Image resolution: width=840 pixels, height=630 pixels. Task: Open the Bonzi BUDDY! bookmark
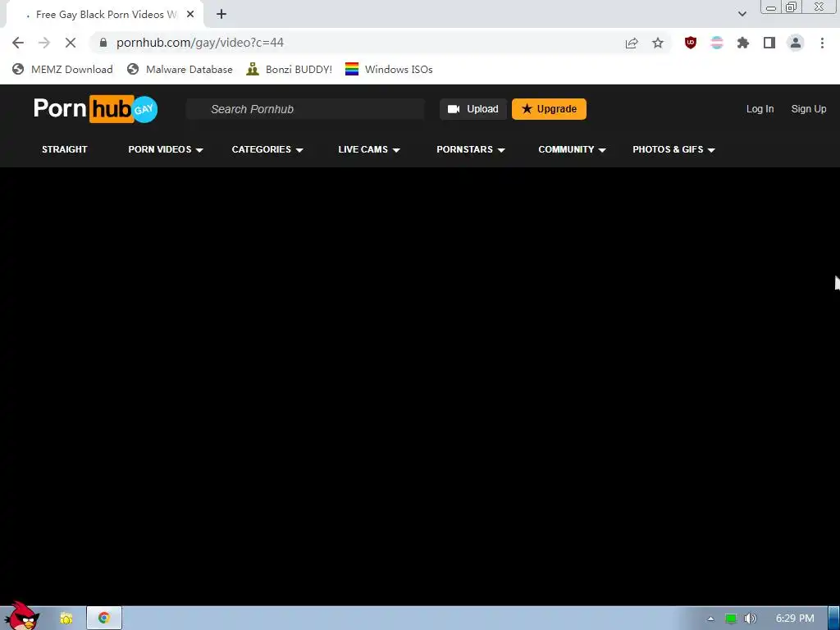tap(290, 69)
